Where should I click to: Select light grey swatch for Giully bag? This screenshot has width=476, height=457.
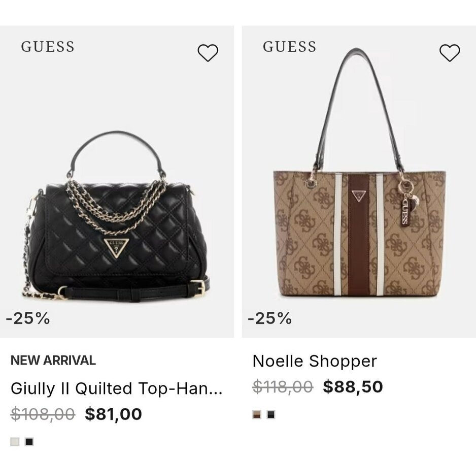(x=15, y=442)
